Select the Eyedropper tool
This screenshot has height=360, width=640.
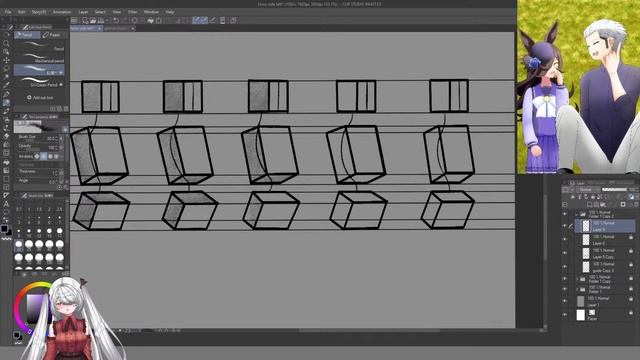coord(6,85)
